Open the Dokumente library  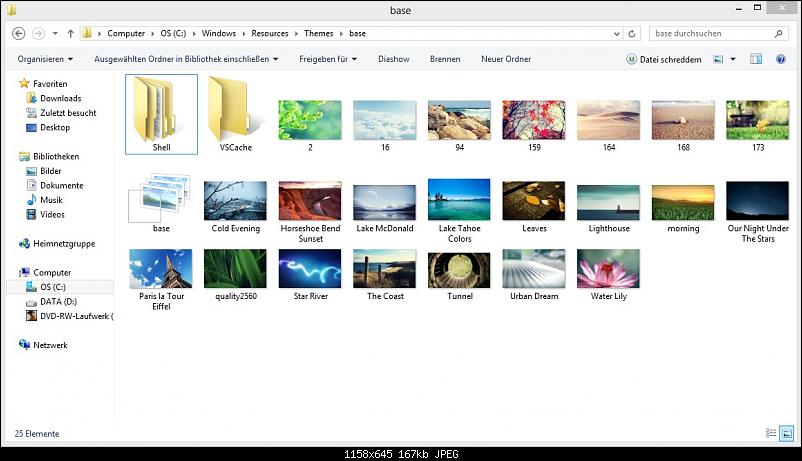(55, 185)
